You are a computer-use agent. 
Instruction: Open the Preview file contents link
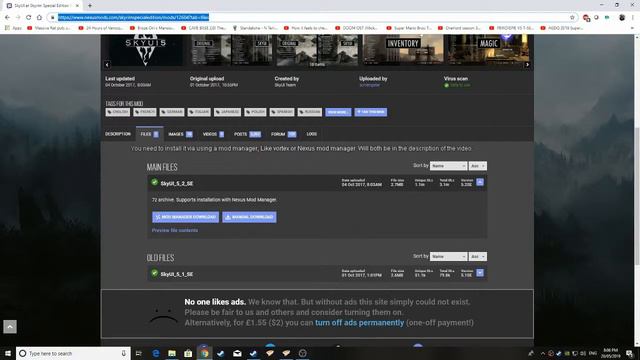pyautogui.click(x=175, y=230)
